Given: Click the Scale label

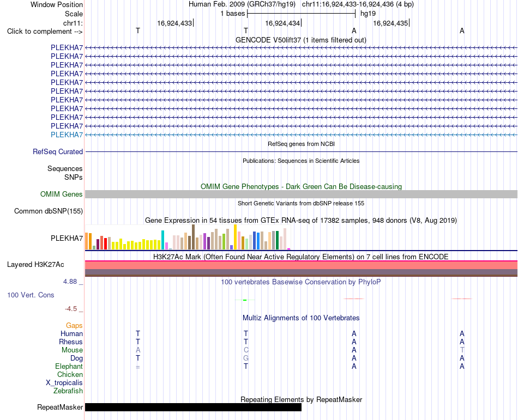Looking at the screenshot, I should click(74, 14).
